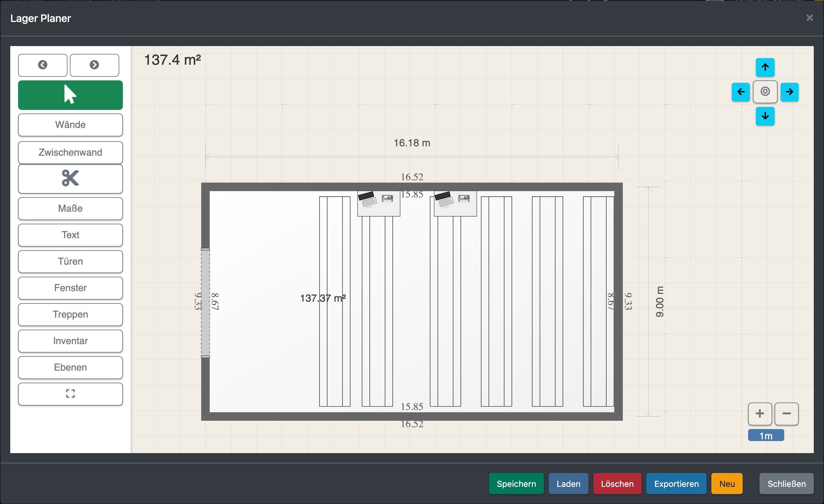Select the door on the left wall
The image size is (824, 504).
205,303
